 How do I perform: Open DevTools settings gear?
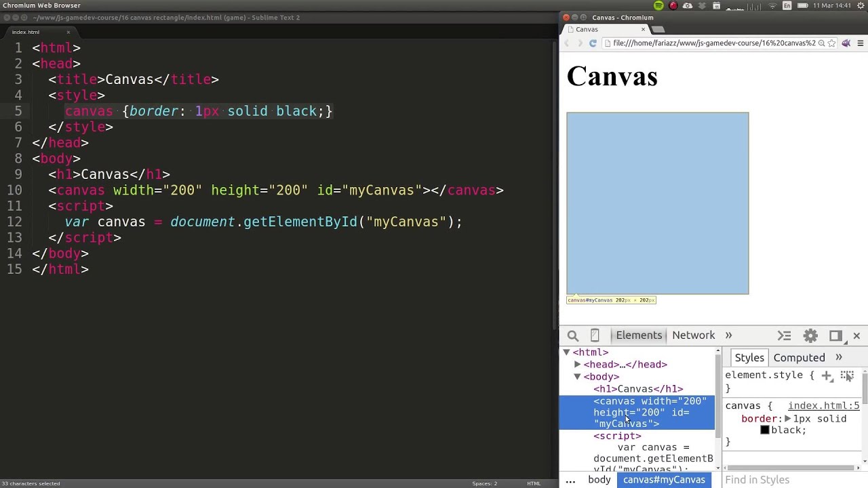810,335
